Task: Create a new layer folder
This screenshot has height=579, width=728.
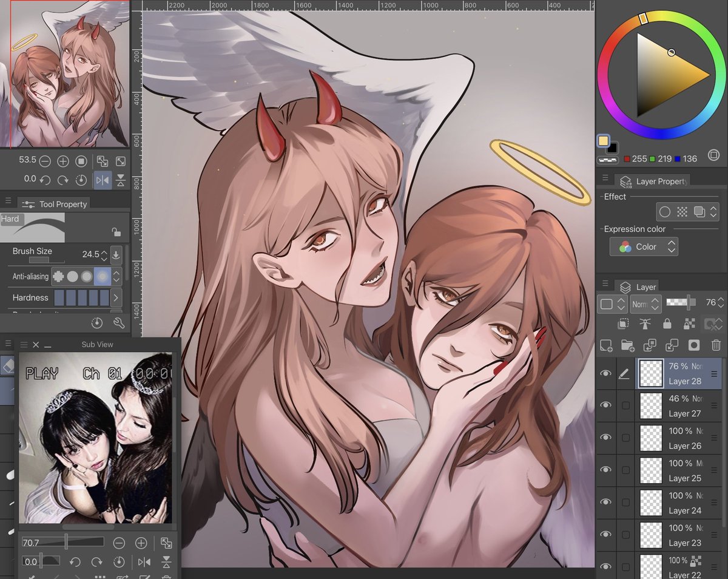Action: pyautogui.click(x=628, y=345)
